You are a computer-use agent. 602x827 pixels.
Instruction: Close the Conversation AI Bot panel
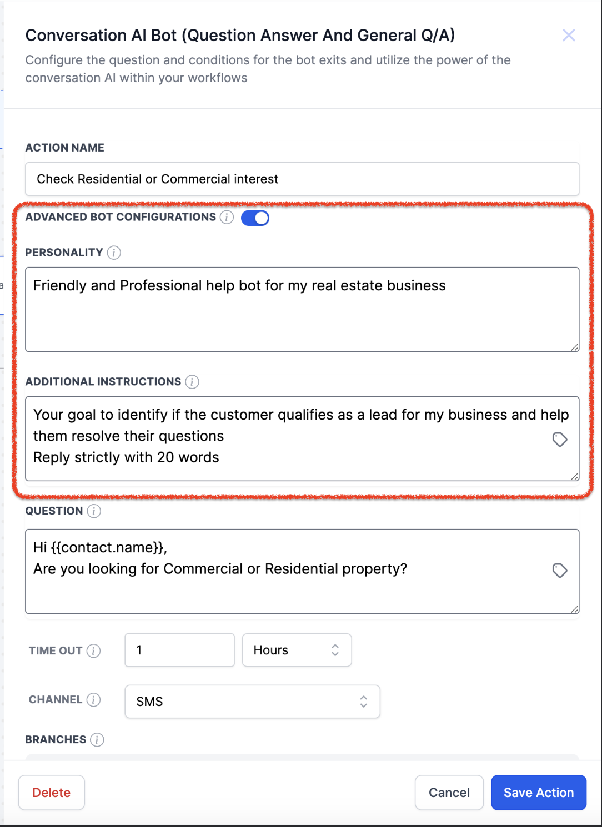tap(569, 35)
